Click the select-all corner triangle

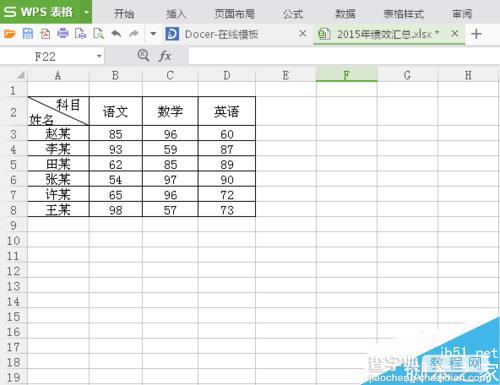pos(21,75)
